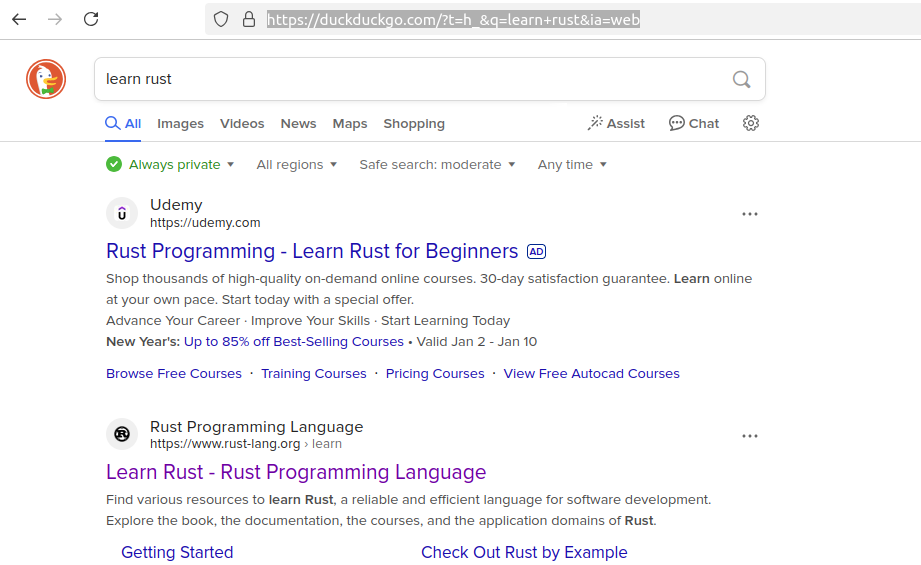Click Rust Programming Language site name
Viewport: 921px width, 565px height.
[x=257, y=427]
